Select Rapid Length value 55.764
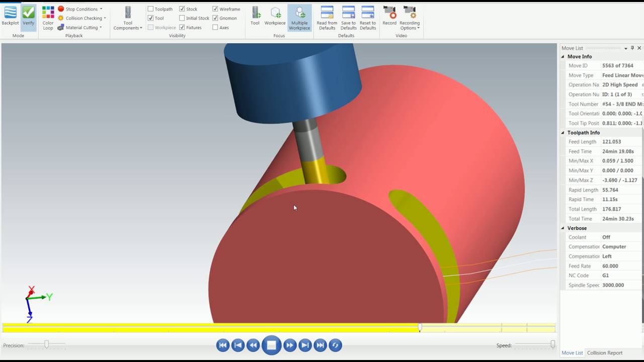 pos(610,190)
